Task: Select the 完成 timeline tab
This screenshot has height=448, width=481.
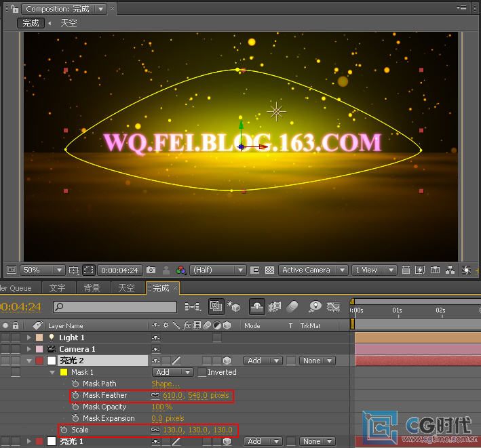Action: (x=161, y=288)
